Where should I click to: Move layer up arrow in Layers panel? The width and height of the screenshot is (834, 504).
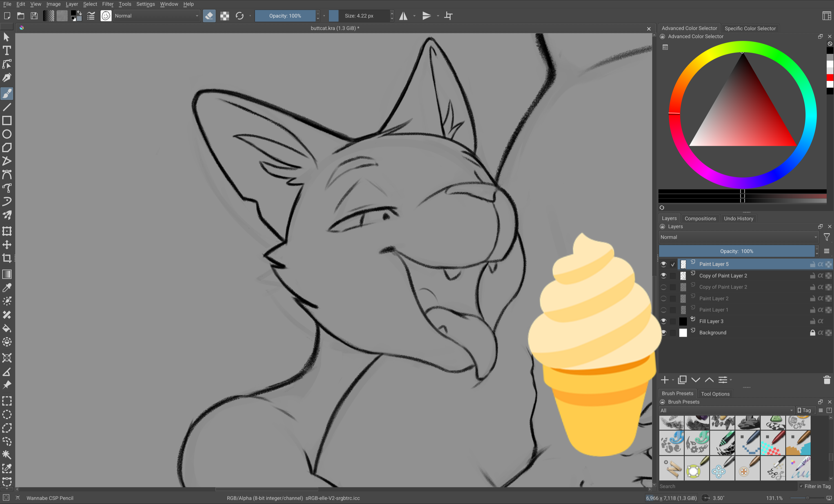click(x=709, y=380)
